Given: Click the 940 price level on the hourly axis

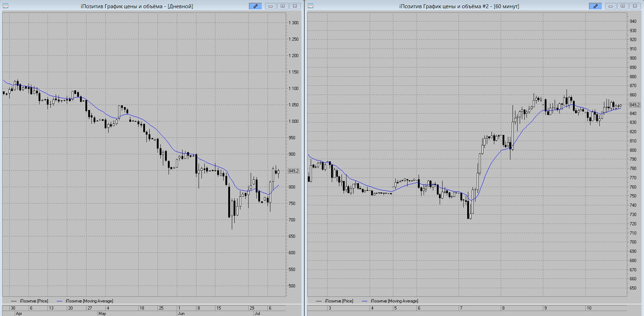Looking at the screenshot, I should coord(633,21).
